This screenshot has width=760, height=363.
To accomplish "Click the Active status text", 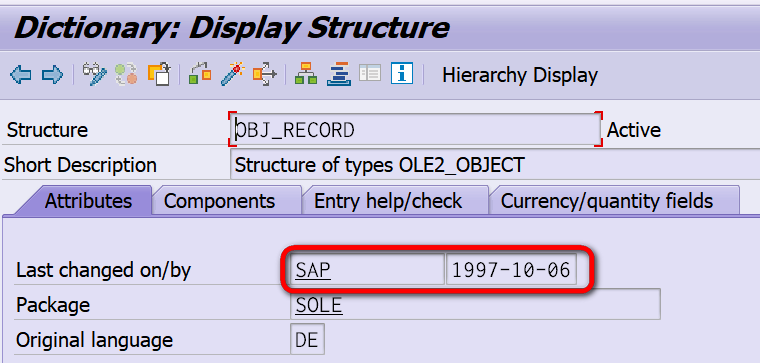I will (633, 130).
